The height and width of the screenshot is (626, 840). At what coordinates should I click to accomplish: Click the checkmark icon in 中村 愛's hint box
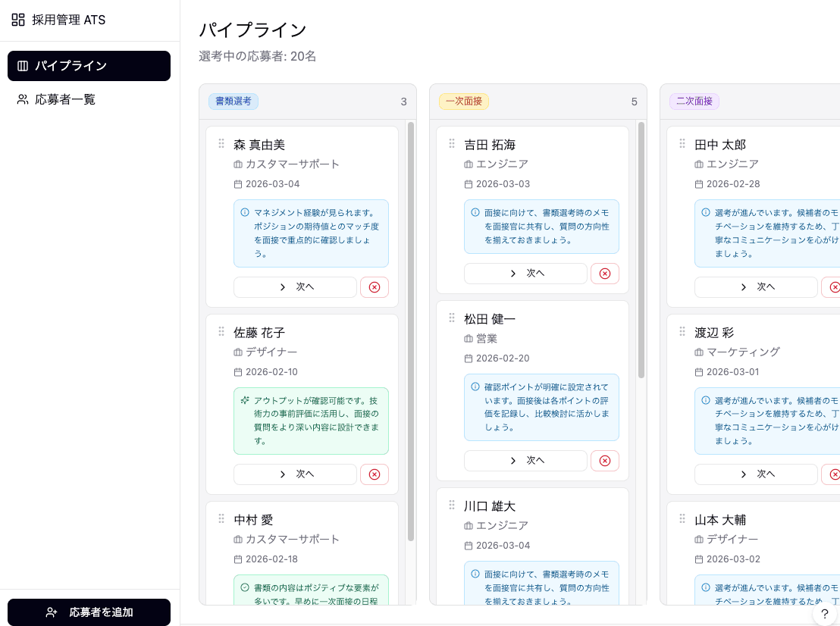[x=243, y=587]
